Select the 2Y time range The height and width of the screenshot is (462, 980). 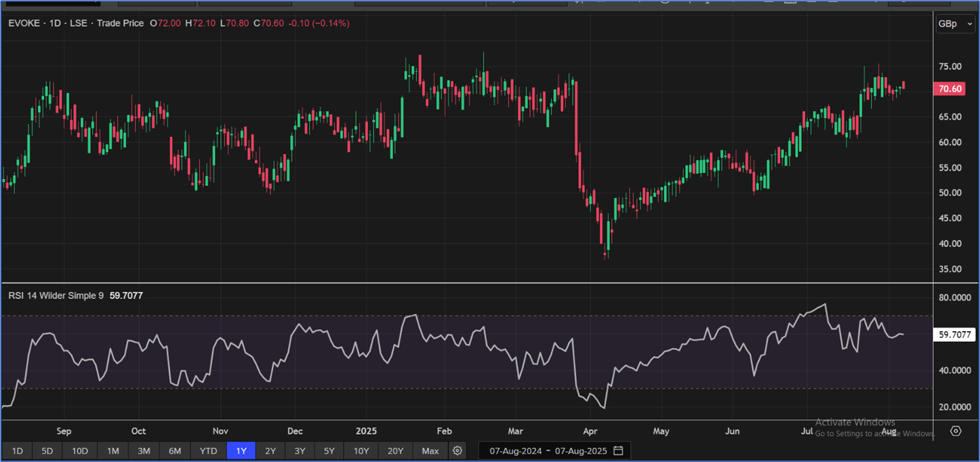click(270, 450)
